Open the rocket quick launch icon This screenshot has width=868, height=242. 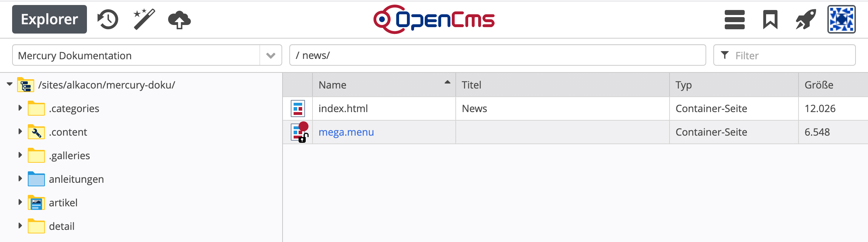pos(806,20)
